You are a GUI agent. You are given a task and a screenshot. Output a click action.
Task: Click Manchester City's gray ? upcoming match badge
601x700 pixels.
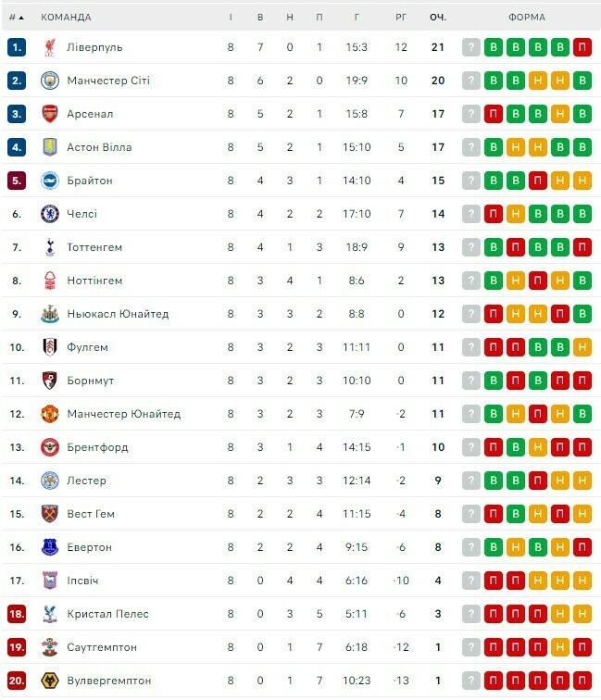(471, 81)
